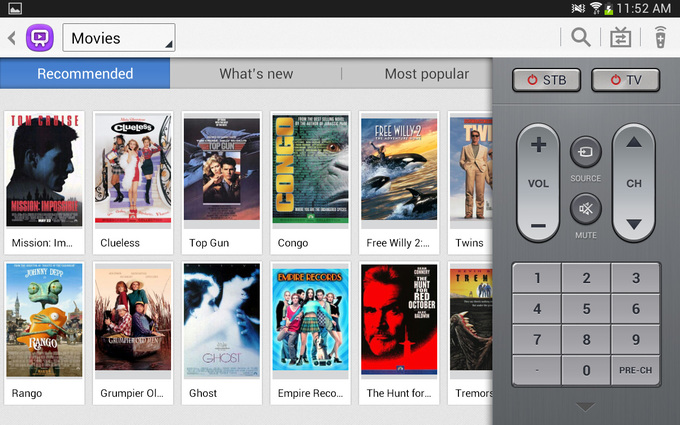Open the Movies category dropdown

(x=119, y=38)
